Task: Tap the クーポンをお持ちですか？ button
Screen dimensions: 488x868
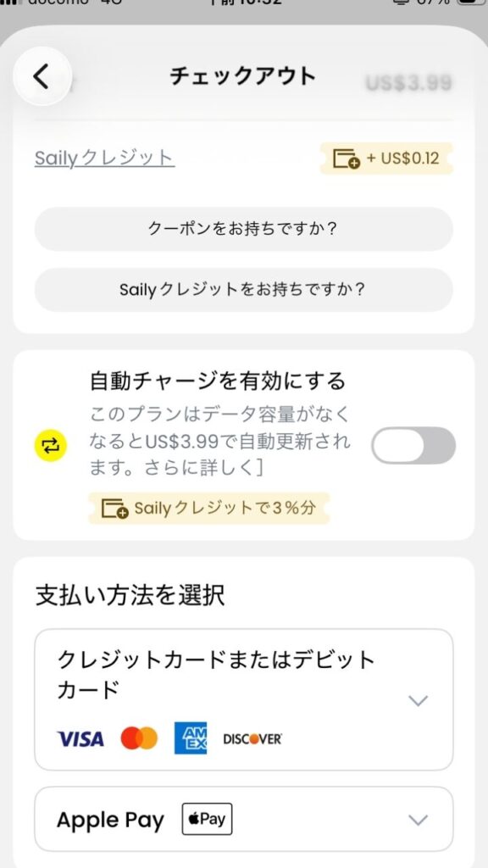Action: pos(244,229)
